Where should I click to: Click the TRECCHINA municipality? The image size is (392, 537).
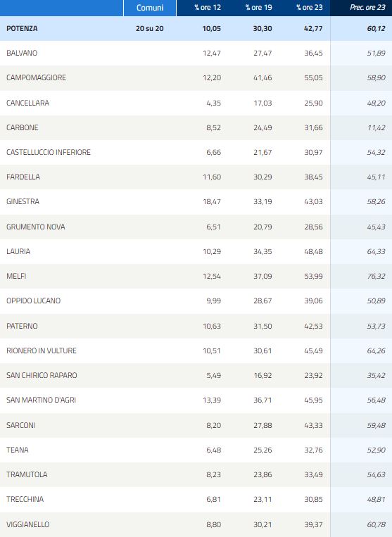(25, 499)
